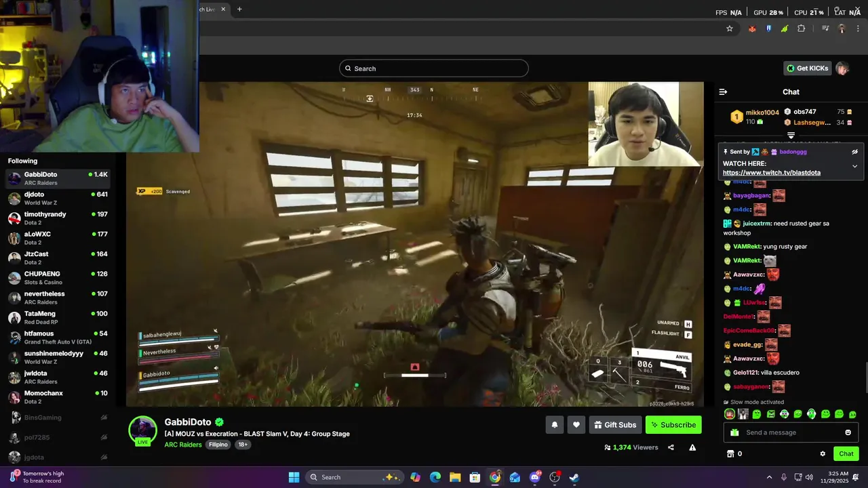The height and width of the screenshot is (488, 868).
Task: Toggle stream notifications bell
Action: [554, 425]
